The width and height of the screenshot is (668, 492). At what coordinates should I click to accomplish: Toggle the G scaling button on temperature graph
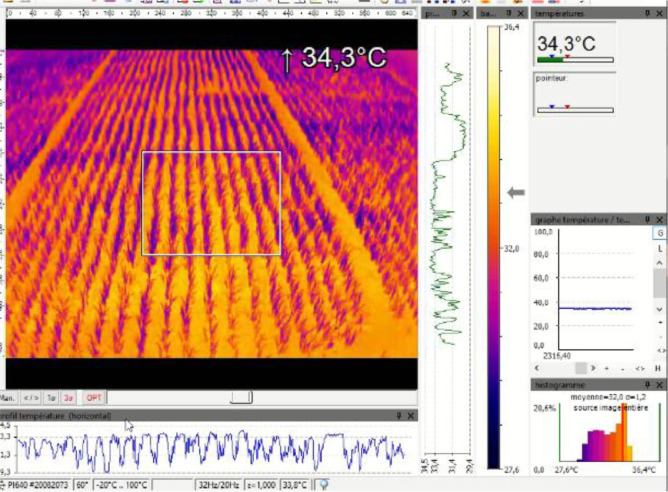pyautogui.click(x=660, y=233)
